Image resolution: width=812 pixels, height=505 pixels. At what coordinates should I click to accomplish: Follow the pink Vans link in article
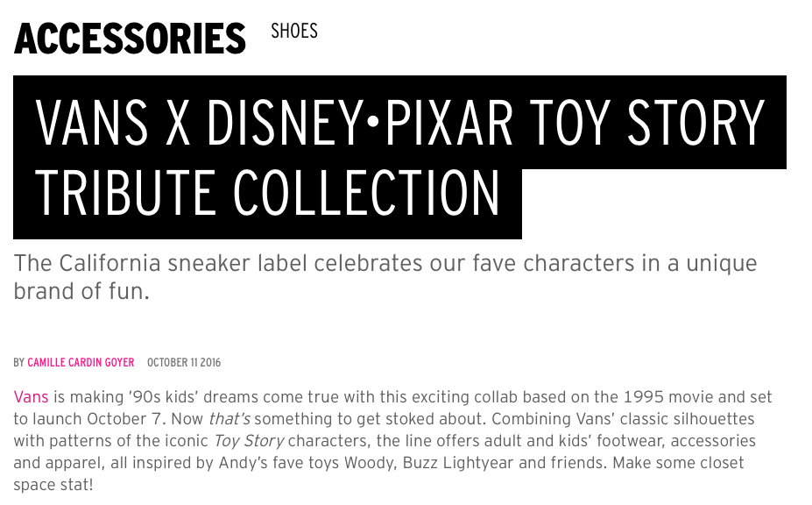32,397
